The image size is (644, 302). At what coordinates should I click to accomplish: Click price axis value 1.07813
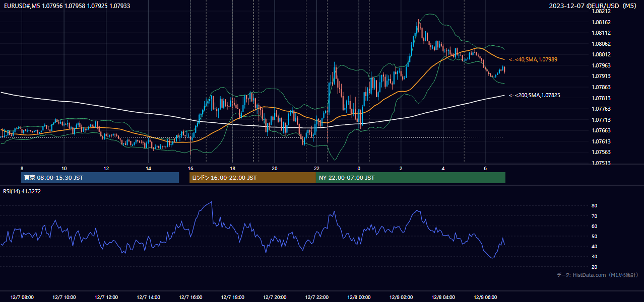point(601,98)
